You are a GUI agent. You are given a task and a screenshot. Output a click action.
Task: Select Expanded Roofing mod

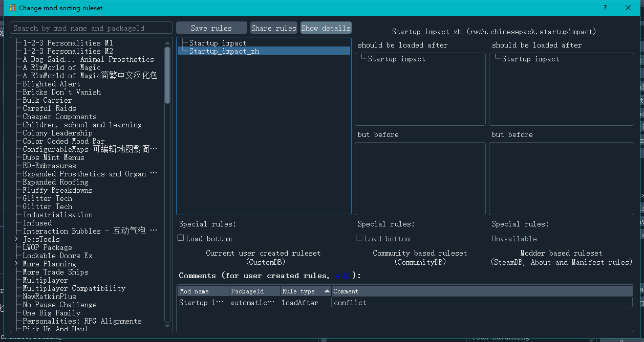coord(55,182)
